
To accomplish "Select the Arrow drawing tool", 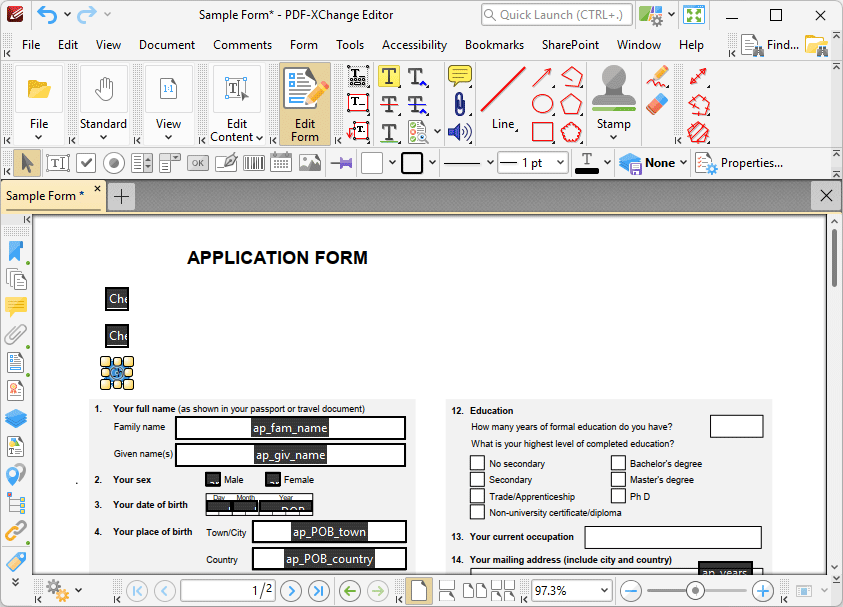I will 542,77.
